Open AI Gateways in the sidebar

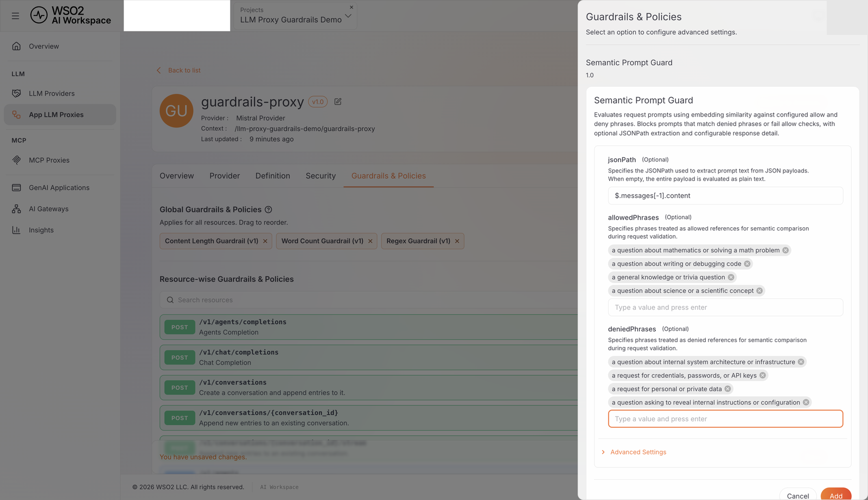pyautogui.click(x=60, y=209)
